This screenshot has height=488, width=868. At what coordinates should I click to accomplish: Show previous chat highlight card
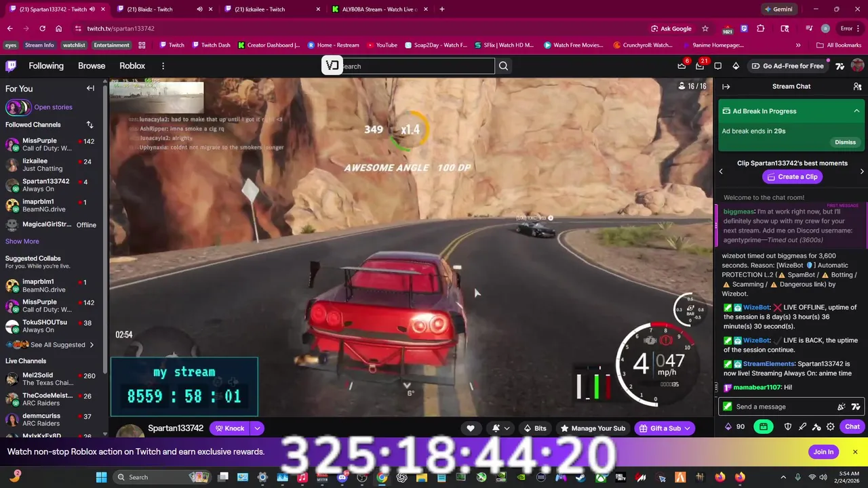[721, 171]
